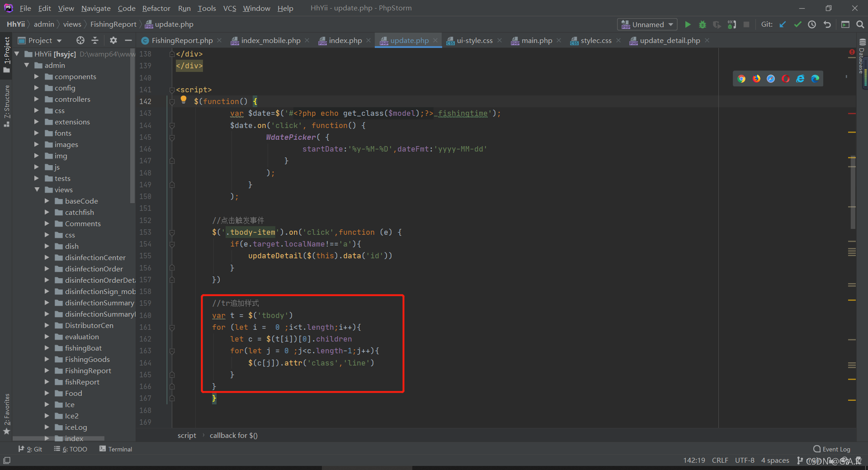The width and height of the screenshot is (868, 470).
Task: Commit changes with the green checkmark icon
Action: [x=797, y=24]
